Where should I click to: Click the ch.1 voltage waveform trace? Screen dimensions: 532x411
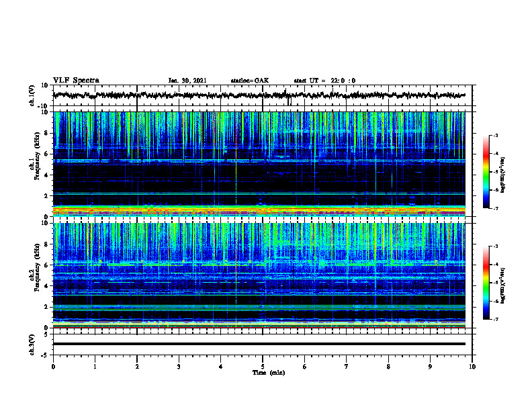click(x=259, y=95)
